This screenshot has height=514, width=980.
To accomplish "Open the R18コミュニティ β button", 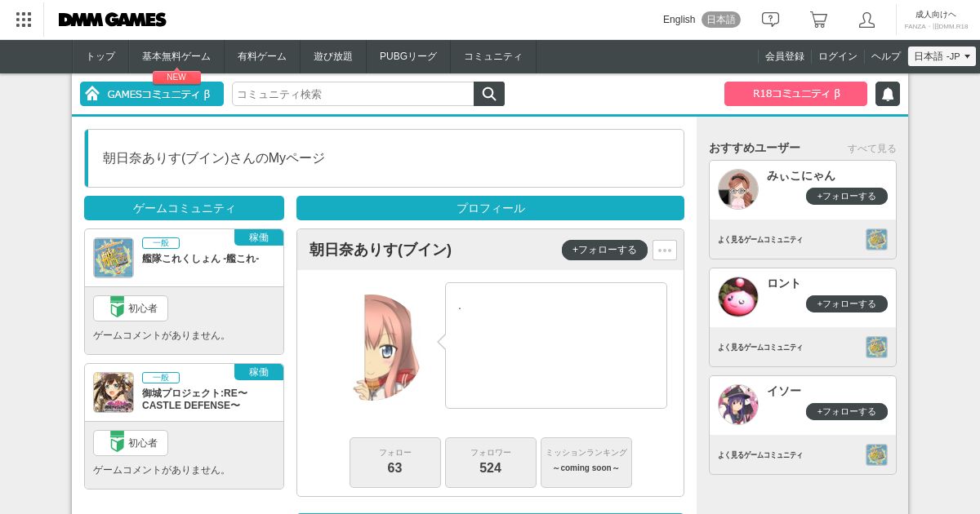I will click(795, 94).
